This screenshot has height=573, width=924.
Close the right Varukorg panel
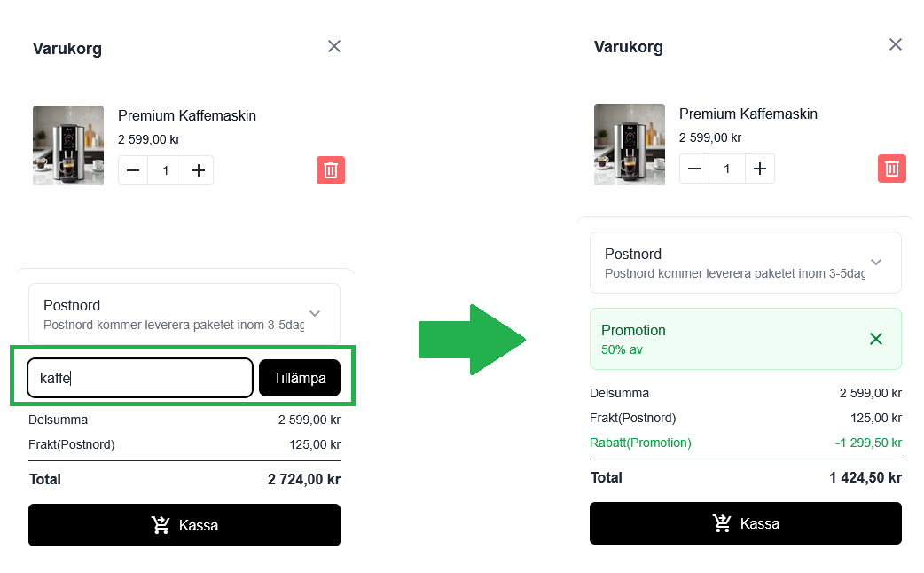point(896,44)
